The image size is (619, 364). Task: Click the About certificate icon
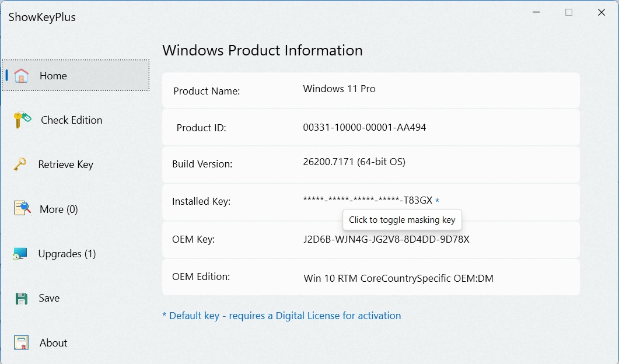[x=22, y=342]
